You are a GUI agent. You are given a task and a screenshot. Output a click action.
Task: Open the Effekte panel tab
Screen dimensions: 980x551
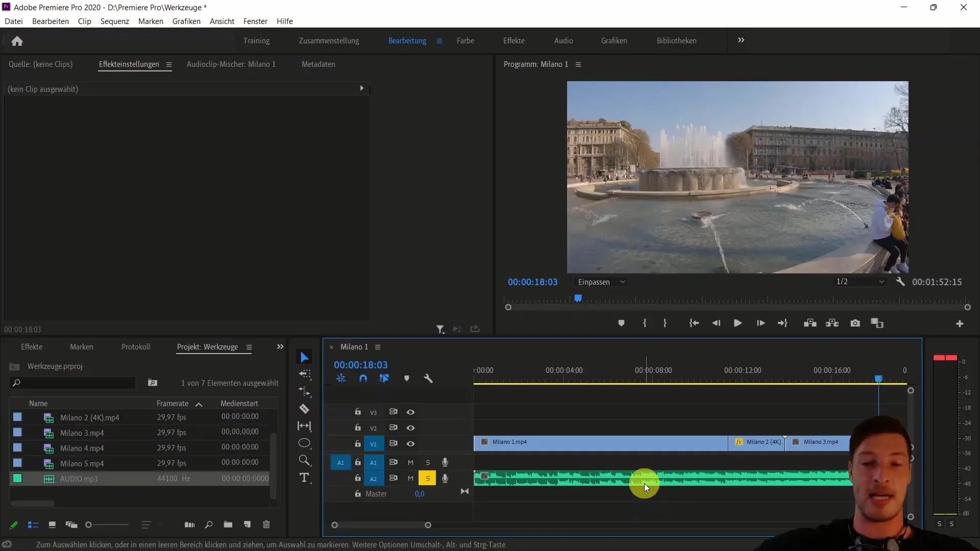(x=32, y=347)
